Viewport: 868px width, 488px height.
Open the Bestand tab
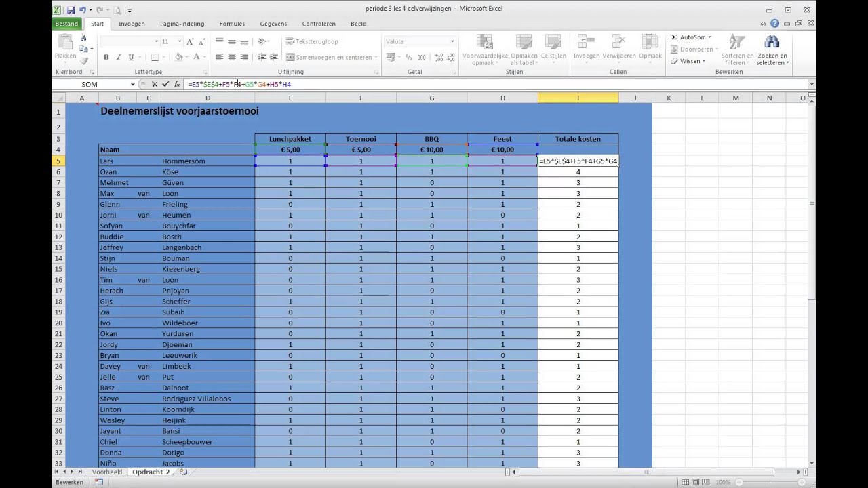coord(66,24)
